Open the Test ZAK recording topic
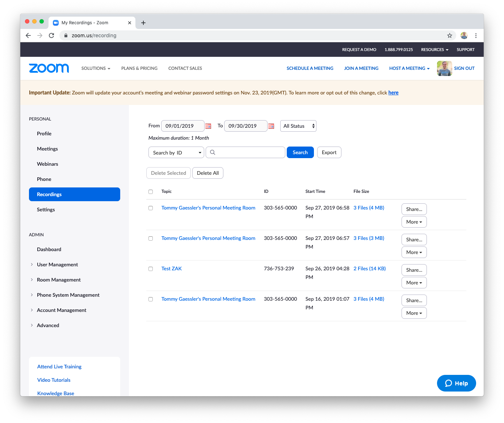The image size is (504, 423). (172, 268)
